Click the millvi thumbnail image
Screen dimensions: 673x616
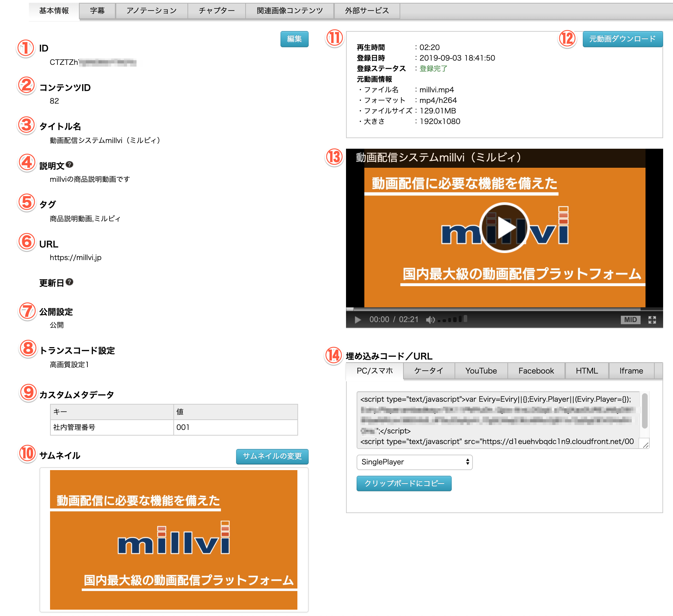(x=174, y=540)
